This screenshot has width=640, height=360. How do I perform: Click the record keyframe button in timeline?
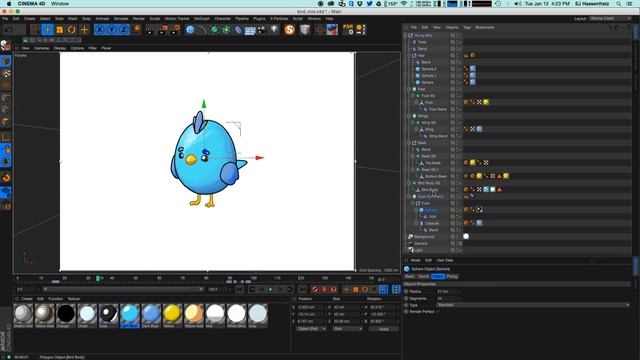315,289
